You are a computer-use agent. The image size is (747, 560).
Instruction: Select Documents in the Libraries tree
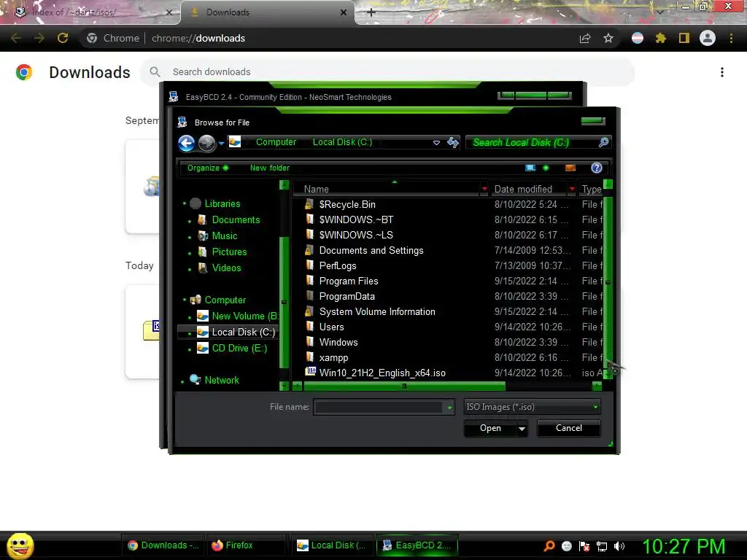click(236, 219)
